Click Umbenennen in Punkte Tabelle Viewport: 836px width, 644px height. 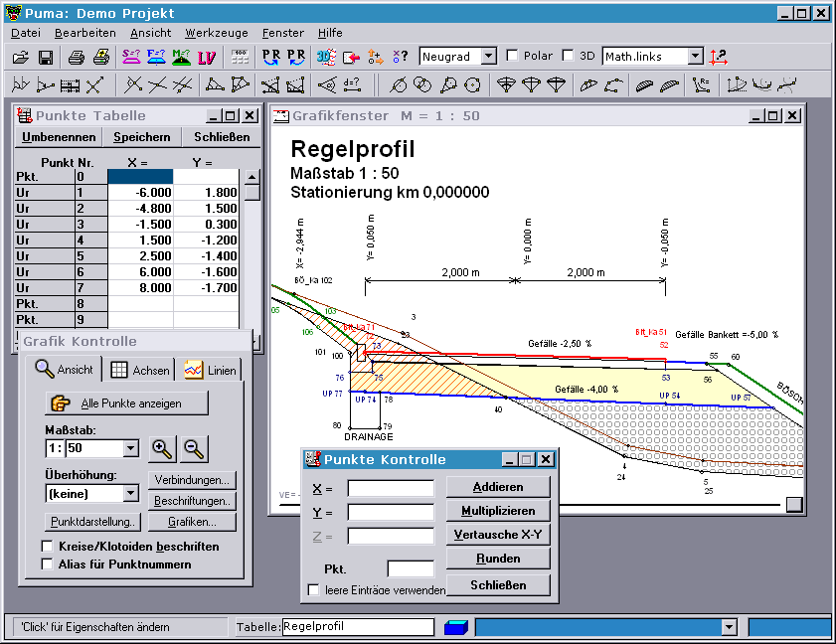point(59,137)
